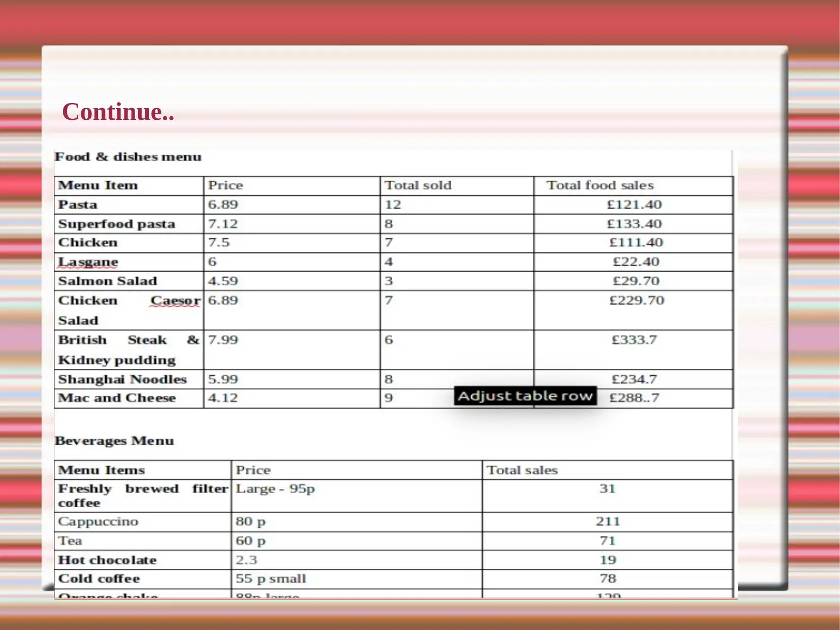Image resolution: width=840 pixels, height=630 pixels.
Task: Select the 'Hot chocolate' cell
Action: pyautogui.click(x=143, y=560)
